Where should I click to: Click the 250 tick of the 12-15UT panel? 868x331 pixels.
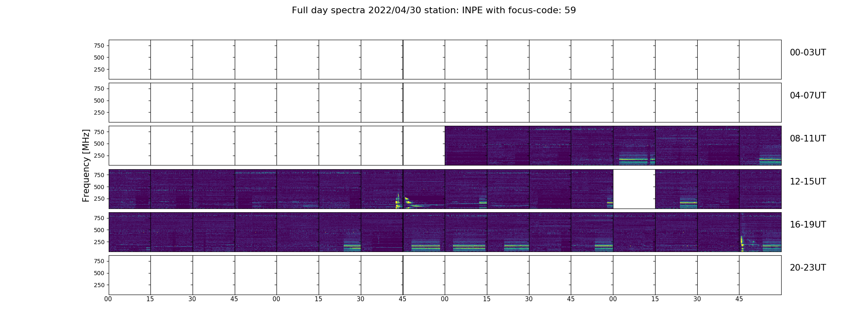point(99,199)
